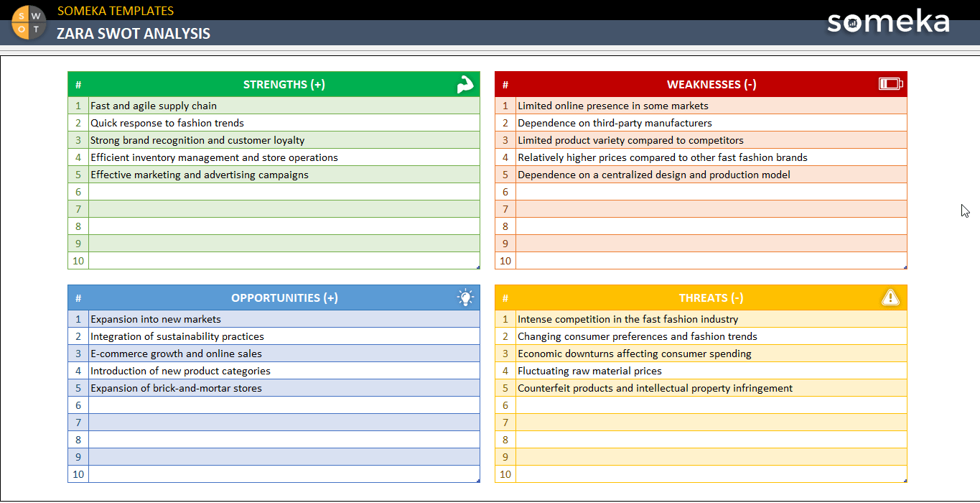Click empty Strengths row 6 input cell

pyautogui.click(x=284, y=192)
